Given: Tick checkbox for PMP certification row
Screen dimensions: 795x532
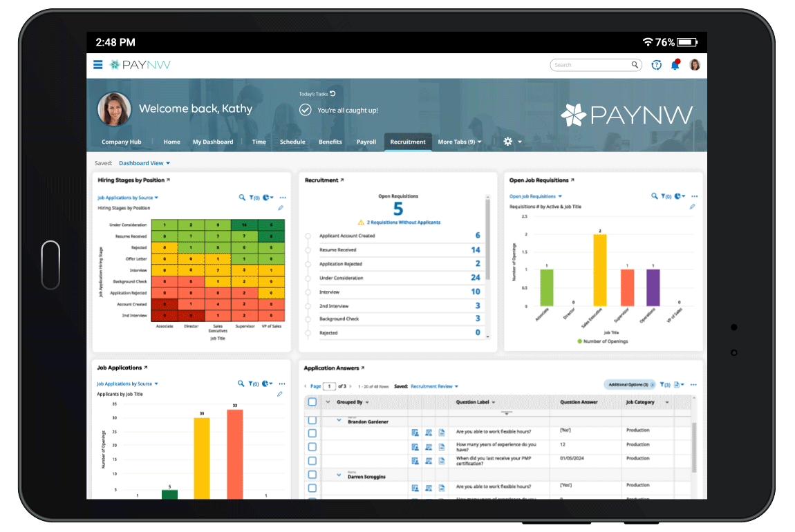Looking at the screenshot, I should pyautogui.click(x=312, y=461).
